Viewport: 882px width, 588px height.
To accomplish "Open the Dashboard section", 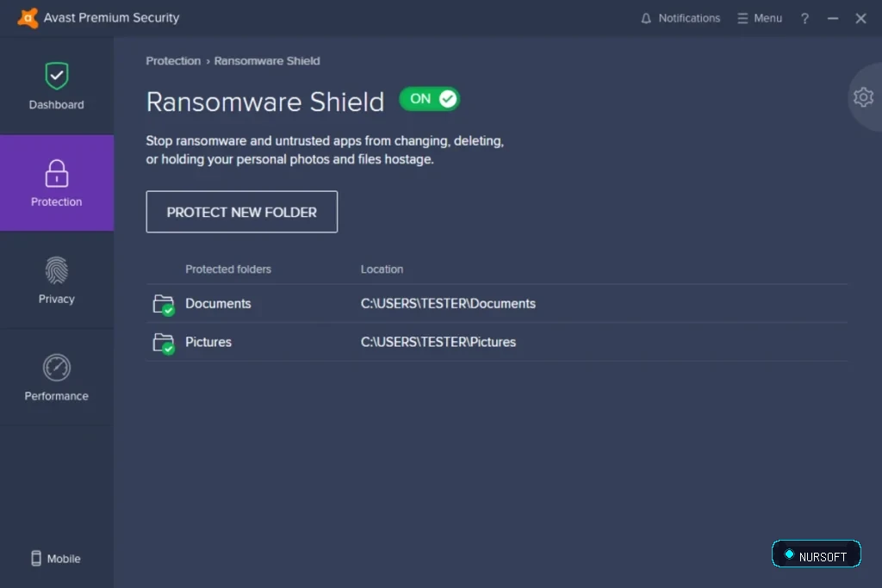I will [x=56, y=86].
